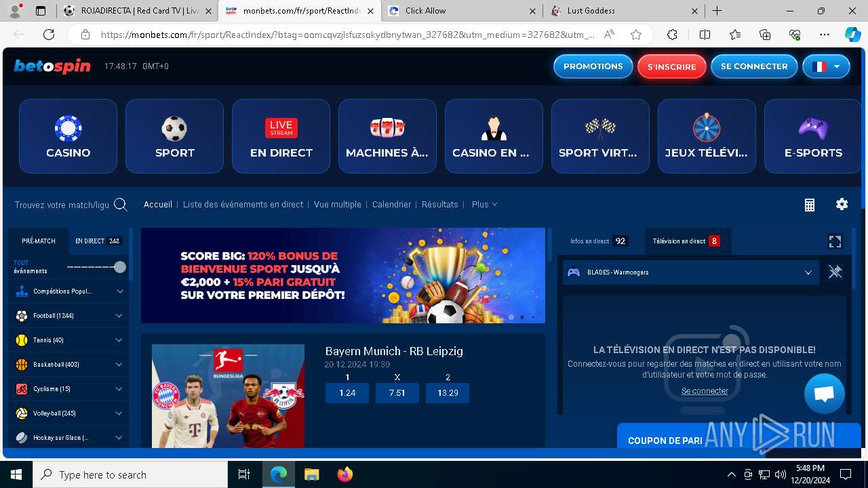Image resolution: width=868 pixels, height=488 pixels.
Task: Click the Basket-ball icon in sidebar
Action: (x=22, y=365)
